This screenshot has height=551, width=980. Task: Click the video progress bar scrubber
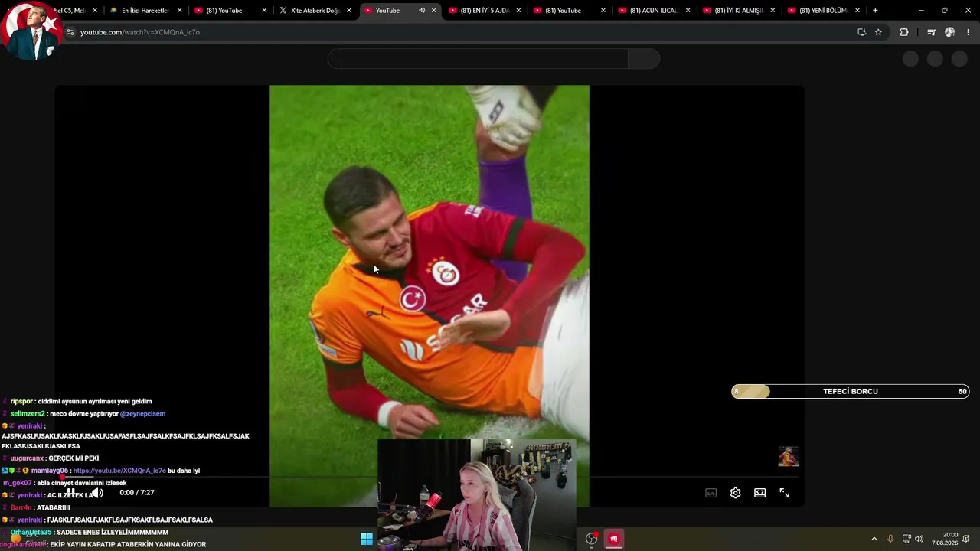pyautogui.click(x=61, y=477)
